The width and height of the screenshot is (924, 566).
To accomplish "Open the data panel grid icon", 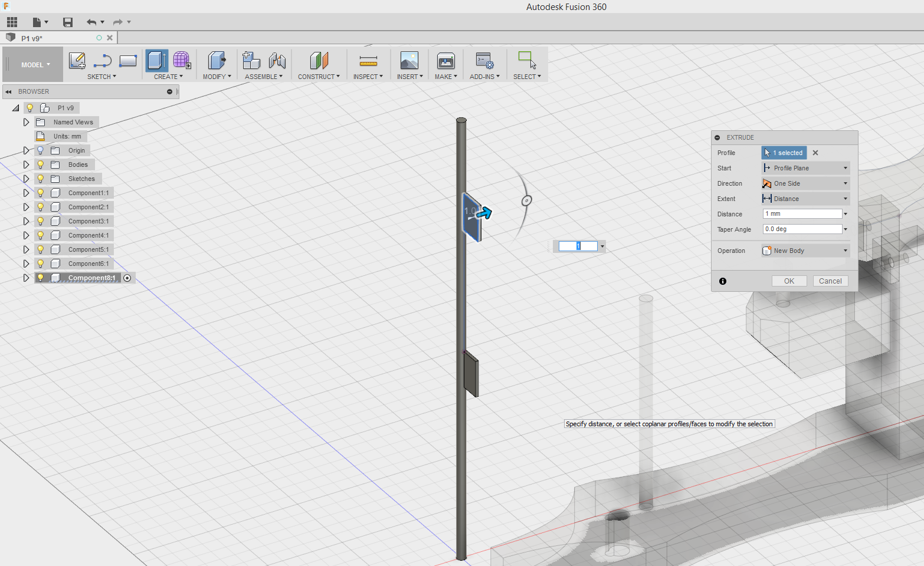I will (12, 22).
